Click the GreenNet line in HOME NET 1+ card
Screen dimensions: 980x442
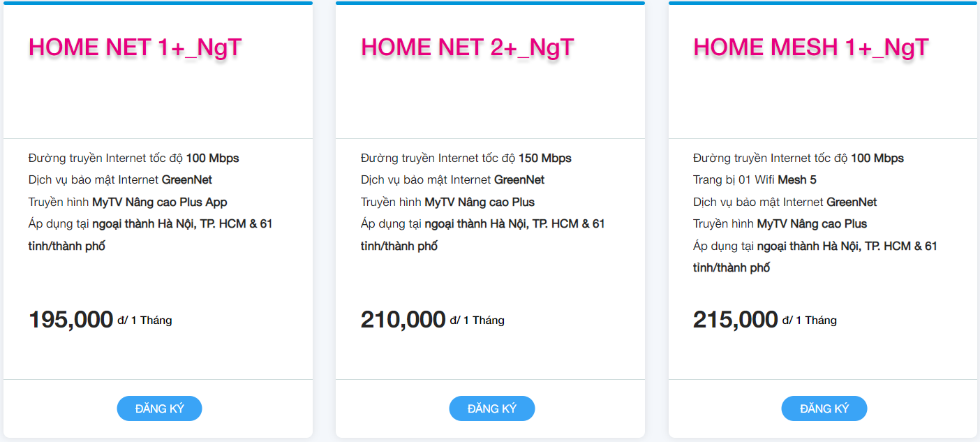click(x=120, y=180)
